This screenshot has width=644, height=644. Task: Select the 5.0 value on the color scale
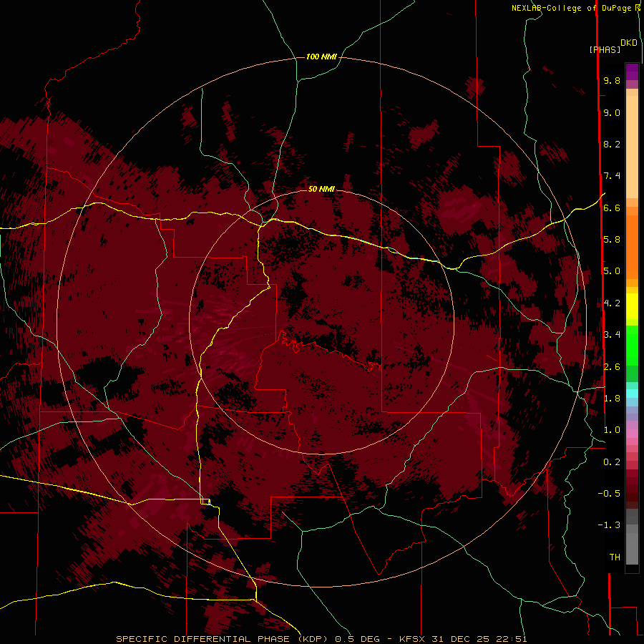tap(612, 271)
